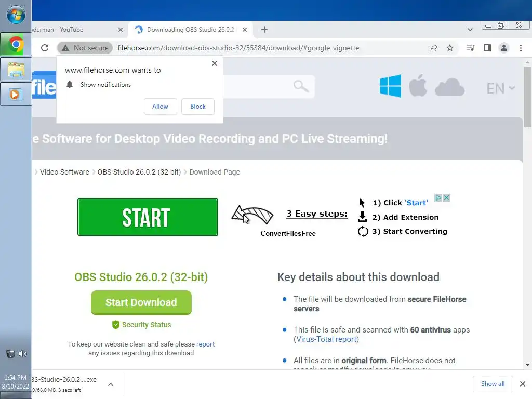Open the AdChoices info icon
Screen dimensions: 532x399
(x=438, y=197)
